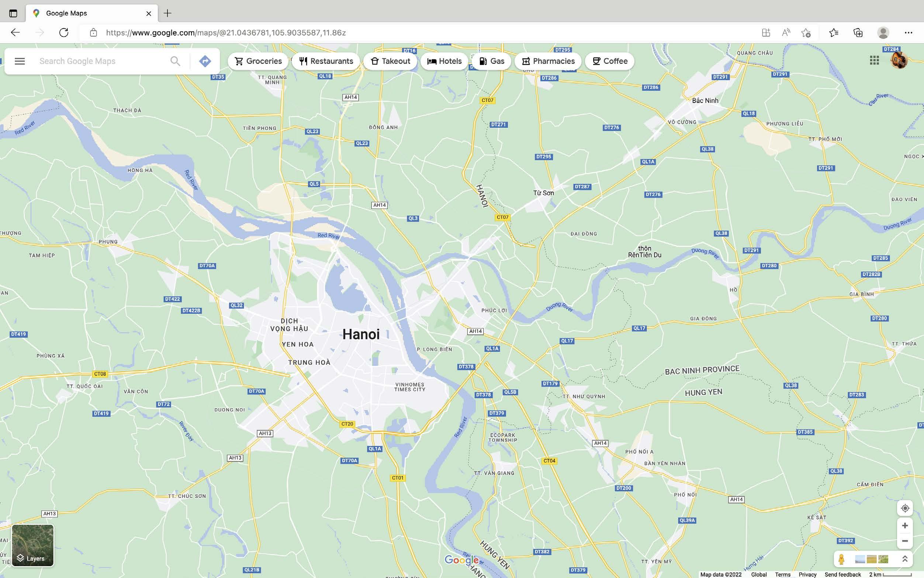
Task: Filter the map by Restaurants
Action: click(x=326, y=61)
